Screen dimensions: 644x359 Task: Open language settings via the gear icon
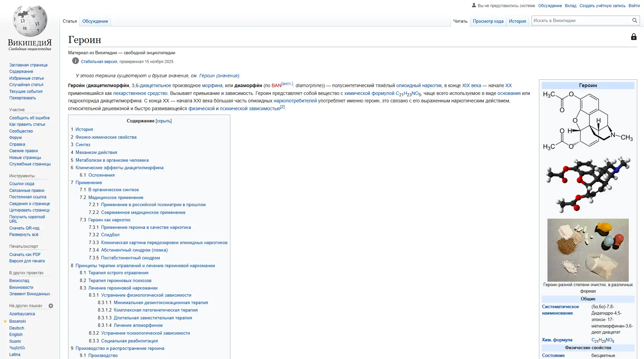pyautogui.click(x=51, y=305)
